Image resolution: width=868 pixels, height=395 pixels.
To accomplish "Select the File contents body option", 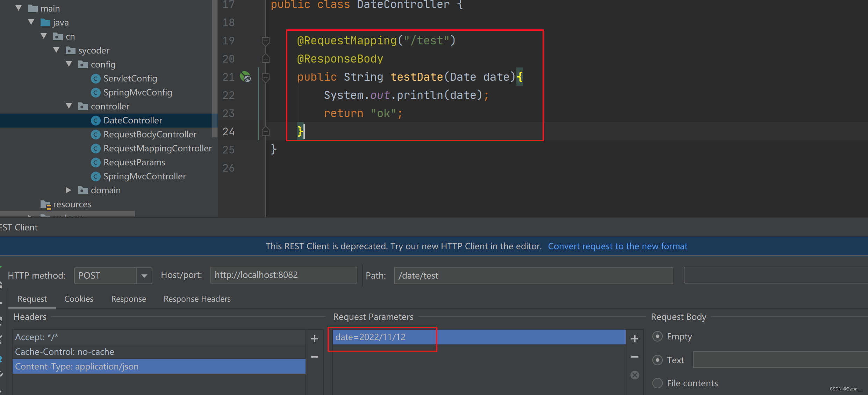I will pos(658,383).
